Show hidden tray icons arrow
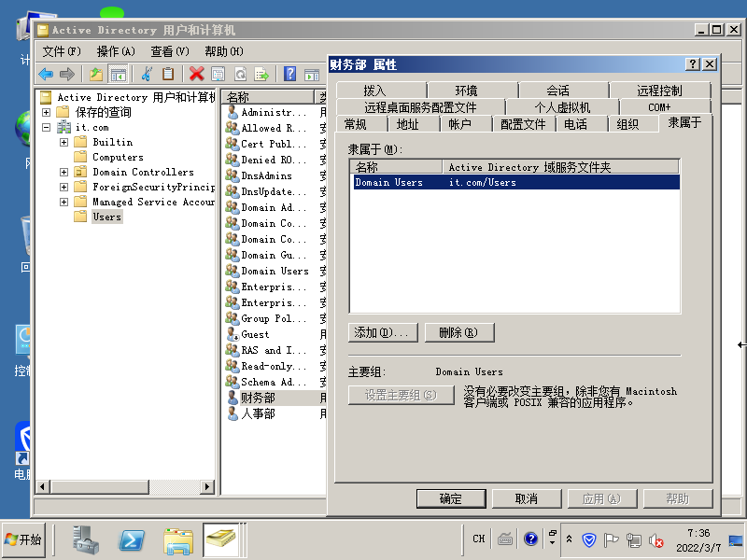Screen dimensions: 747x560 [569, 539]
